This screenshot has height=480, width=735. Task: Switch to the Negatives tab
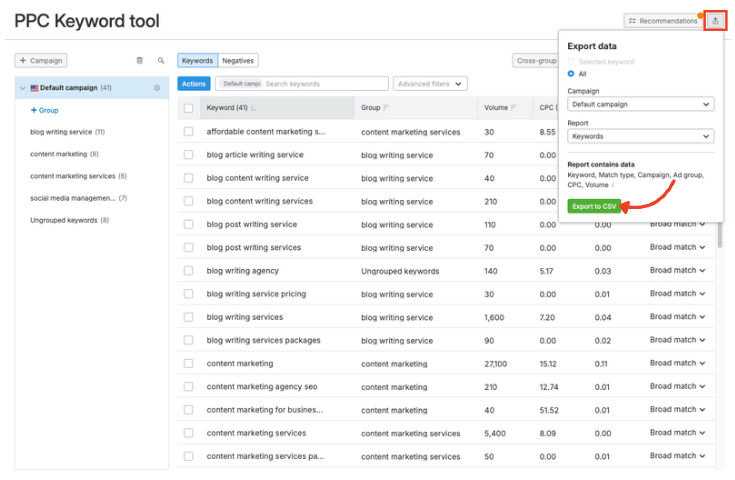238,61
